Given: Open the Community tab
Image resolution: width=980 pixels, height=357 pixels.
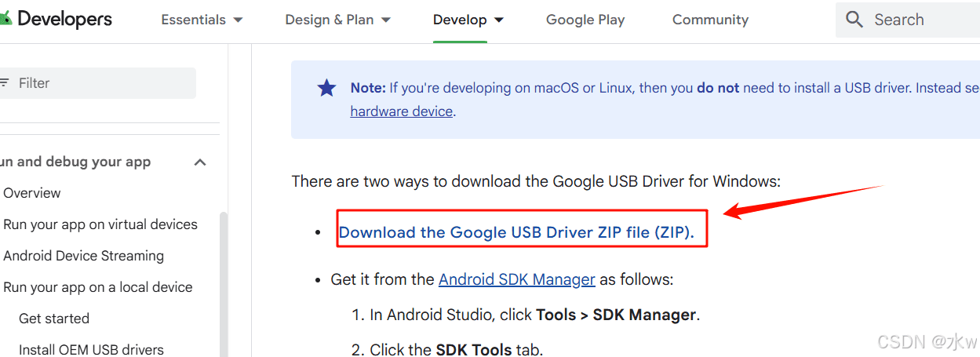Looking at the screenshot, I should 710,20.
